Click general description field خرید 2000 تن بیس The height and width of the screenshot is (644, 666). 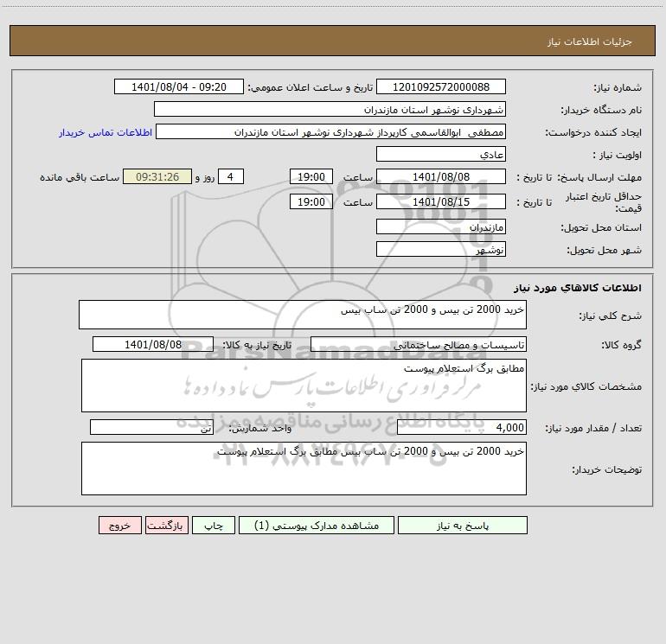(x=303, y=315)
